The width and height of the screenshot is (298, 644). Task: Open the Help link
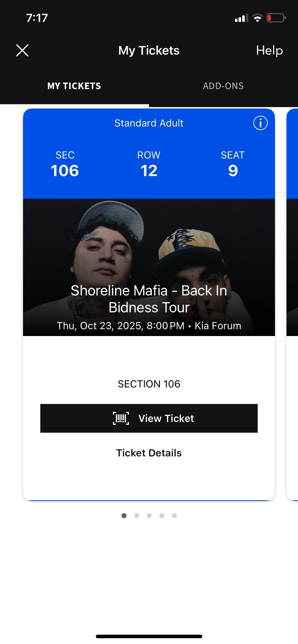tap(269, 51)
